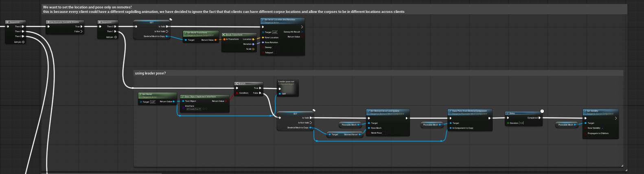Image resolution: width=644 pixels, height=174 pixels.
Task: Click the Condition input pin on Branch
Action: coord(237,93)
